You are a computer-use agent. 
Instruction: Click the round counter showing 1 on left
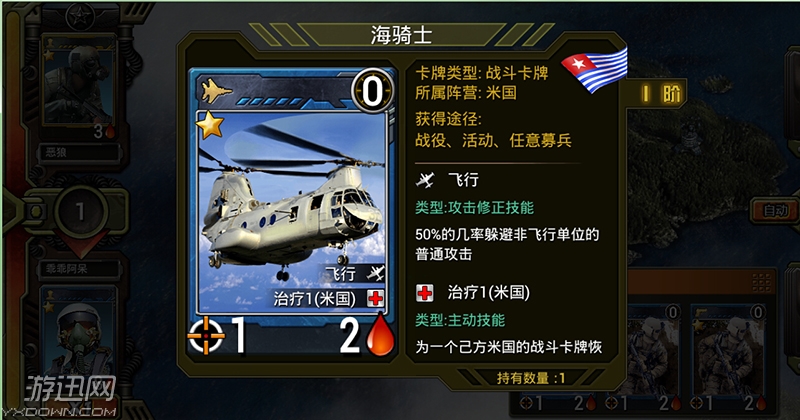click(80, 211)
